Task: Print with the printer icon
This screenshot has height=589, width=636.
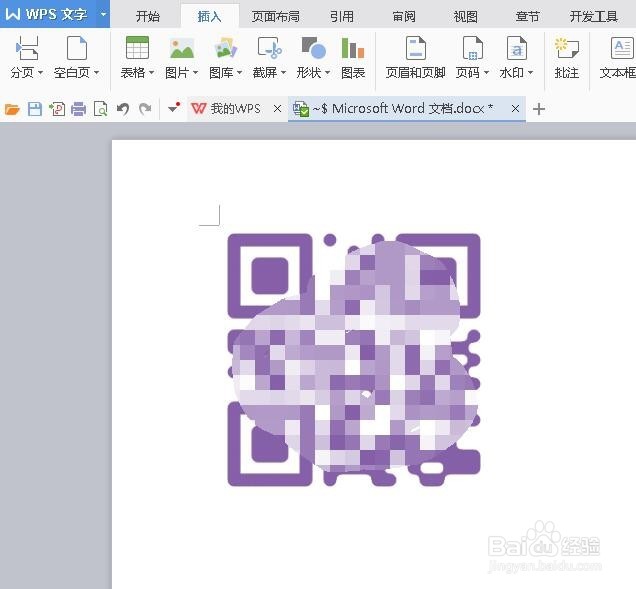Action: tap(78, 109)
